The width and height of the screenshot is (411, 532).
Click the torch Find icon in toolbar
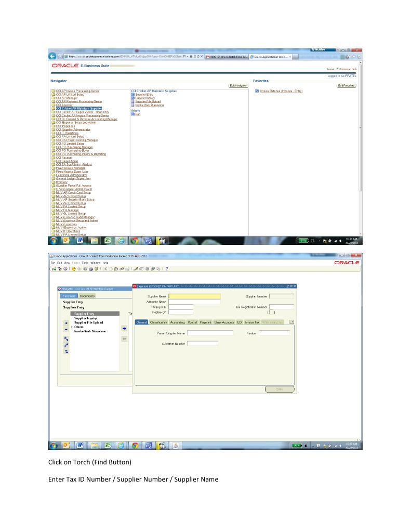point(60,269)
